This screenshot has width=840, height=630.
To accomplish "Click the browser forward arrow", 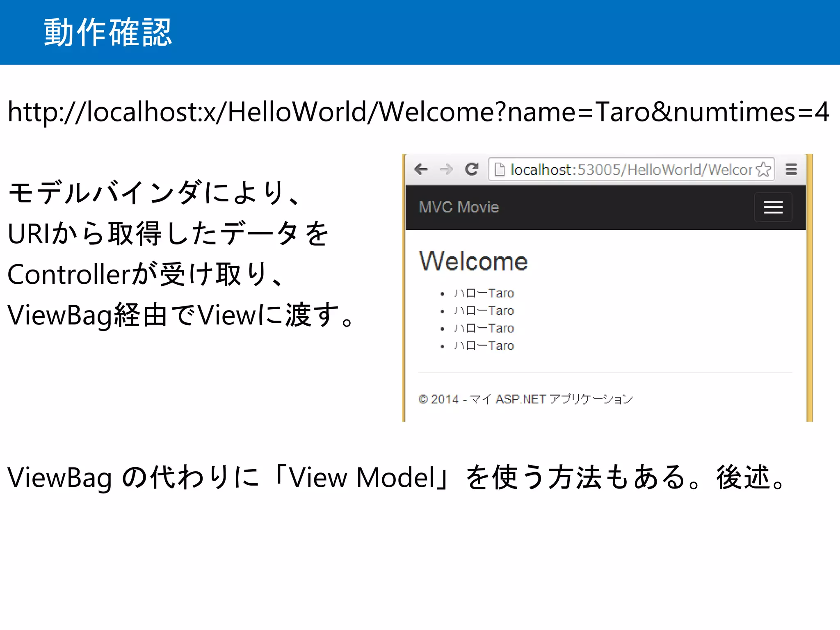I will click(446, 169).
